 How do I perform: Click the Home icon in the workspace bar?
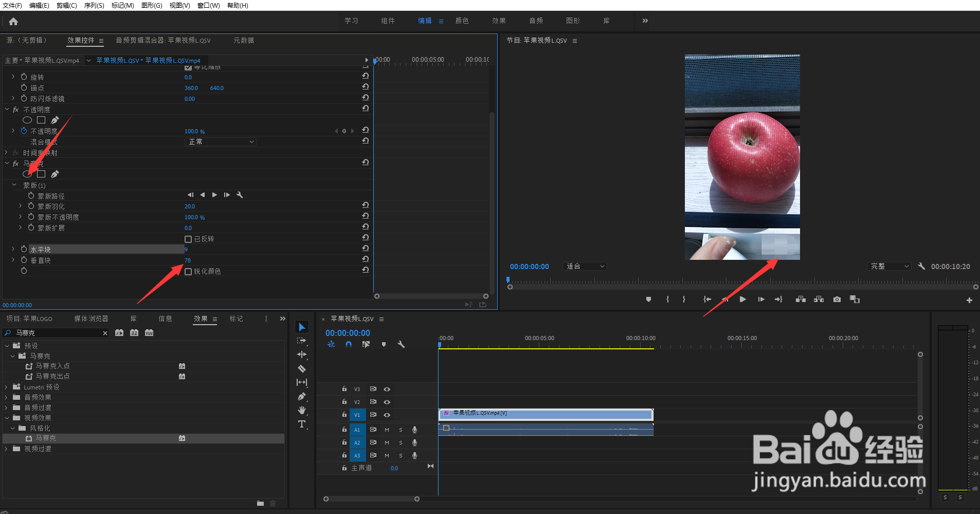click(13, 22)
